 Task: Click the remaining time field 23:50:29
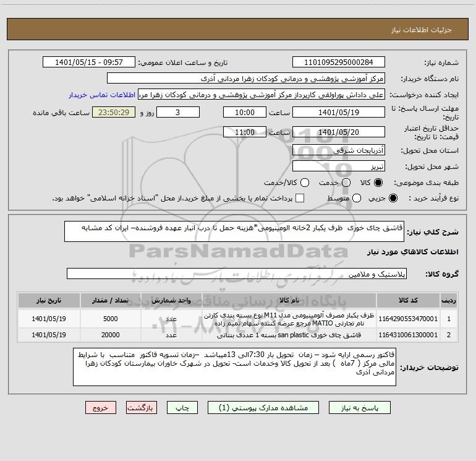114,112
